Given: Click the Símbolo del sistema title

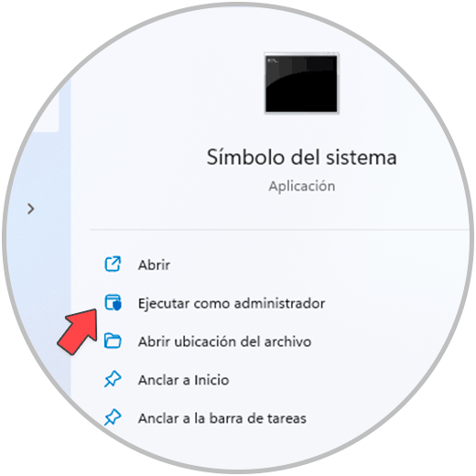Looking at the screenshot, I should [302, 157].
